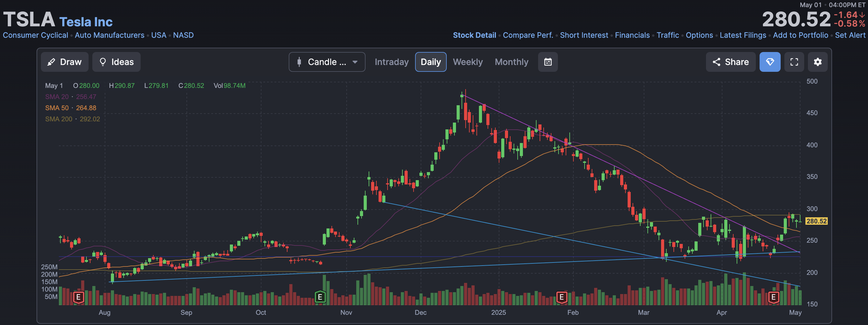Image resolution: width=868 pixels, height=325 pixels.
Task: Open the Draw tool
Action: 65,62
